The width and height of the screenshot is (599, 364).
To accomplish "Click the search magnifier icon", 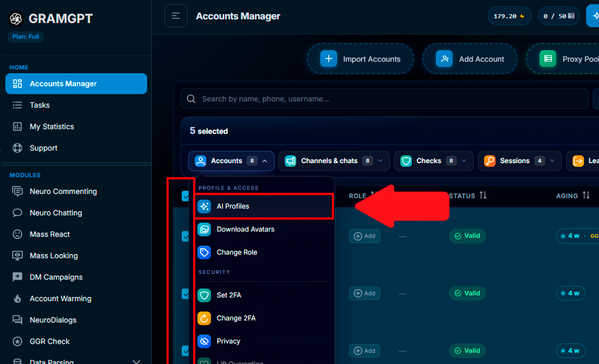I will [x=191, y=99].
